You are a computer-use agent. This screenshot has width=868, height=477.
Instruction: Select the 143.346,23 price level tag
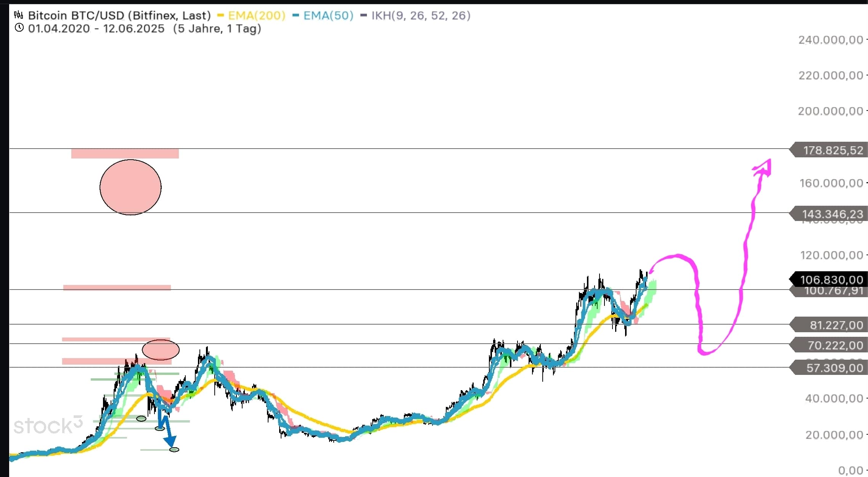(833, 214)
